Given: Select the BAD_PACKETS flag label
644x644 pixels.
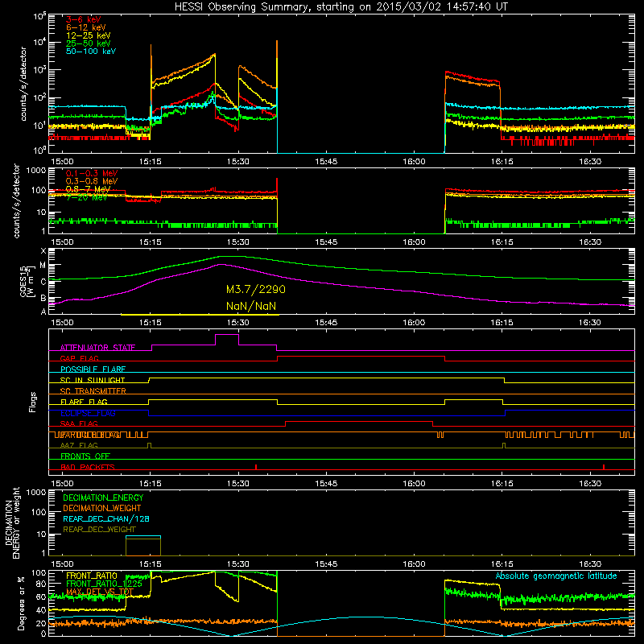Looking at the screenshot, I should (88, 467).
